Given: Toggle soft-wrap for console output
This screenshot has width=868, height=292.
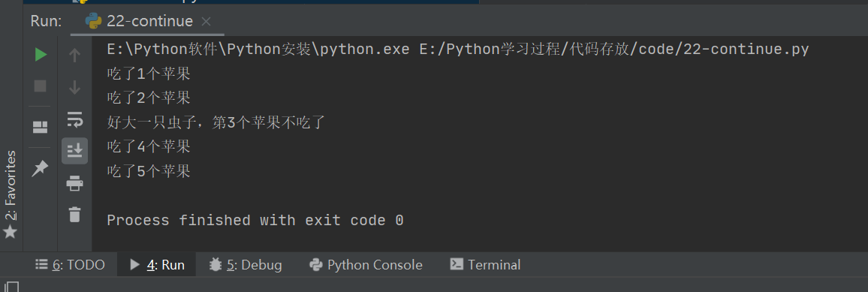Looking at the screenshot, I should click(74, 119).
